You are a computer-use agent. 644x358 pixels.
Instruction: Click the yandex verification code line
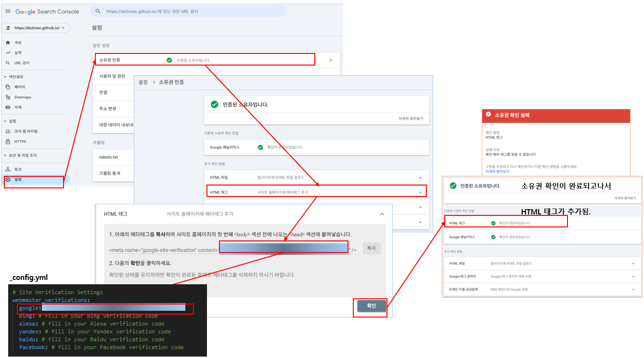tap(95, 331)
